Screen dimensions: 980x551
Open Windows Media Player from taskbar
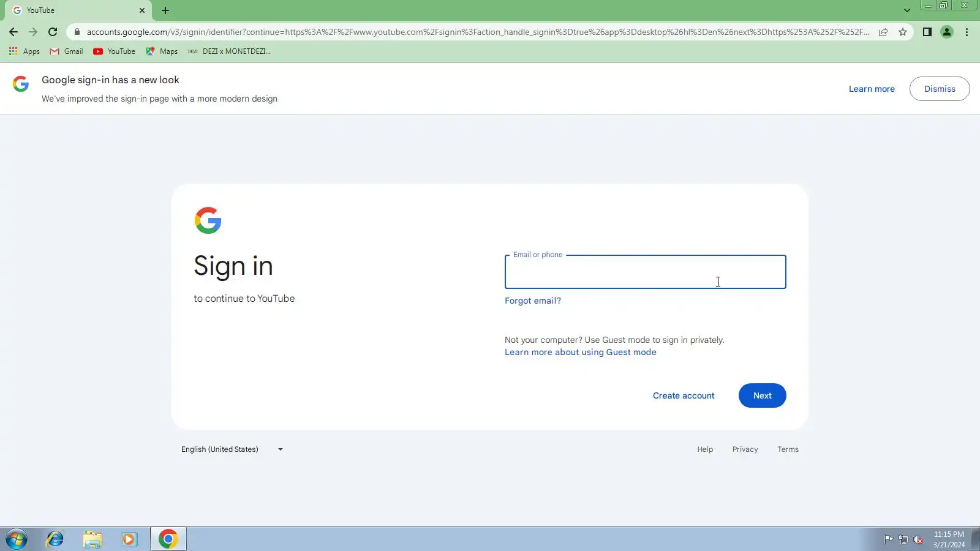[x=129, y=539]
